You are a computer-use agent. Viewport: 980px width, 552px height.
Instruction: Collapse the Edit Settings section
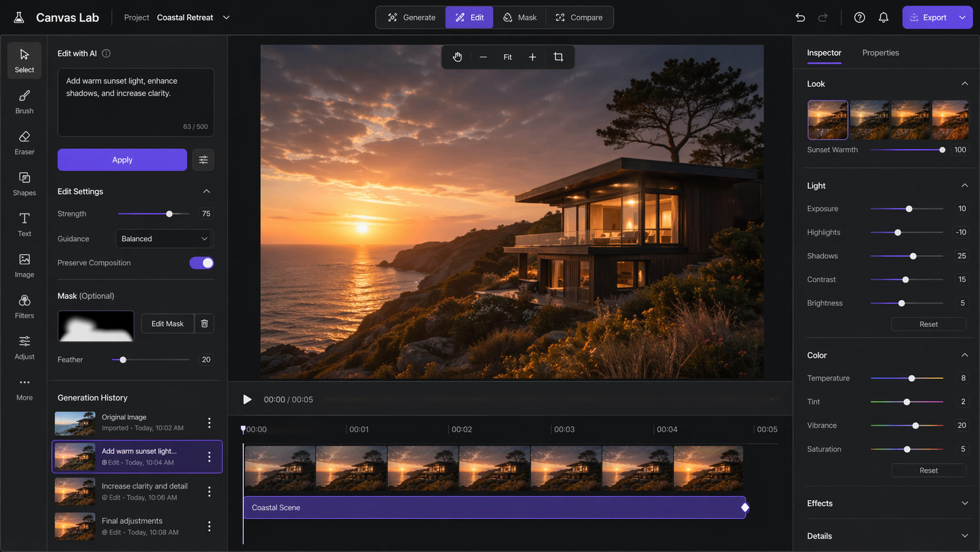coord(206,191)
